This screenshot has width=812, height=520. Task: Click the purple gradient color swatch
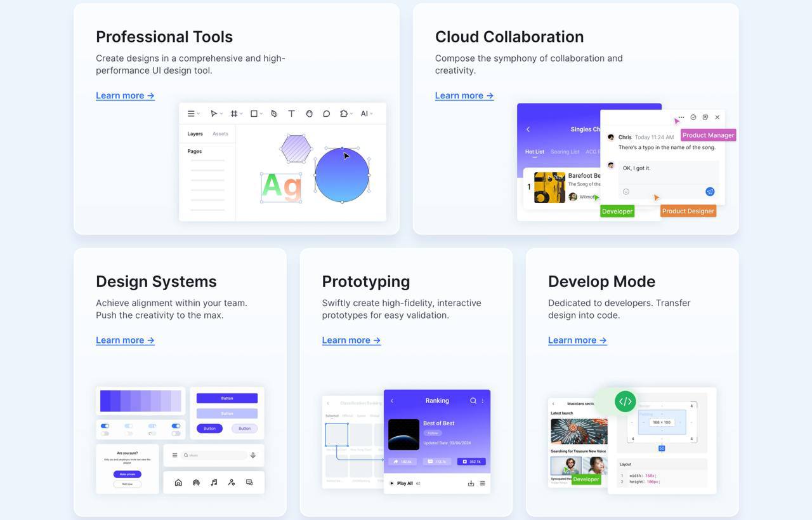[x=141, y=401]
